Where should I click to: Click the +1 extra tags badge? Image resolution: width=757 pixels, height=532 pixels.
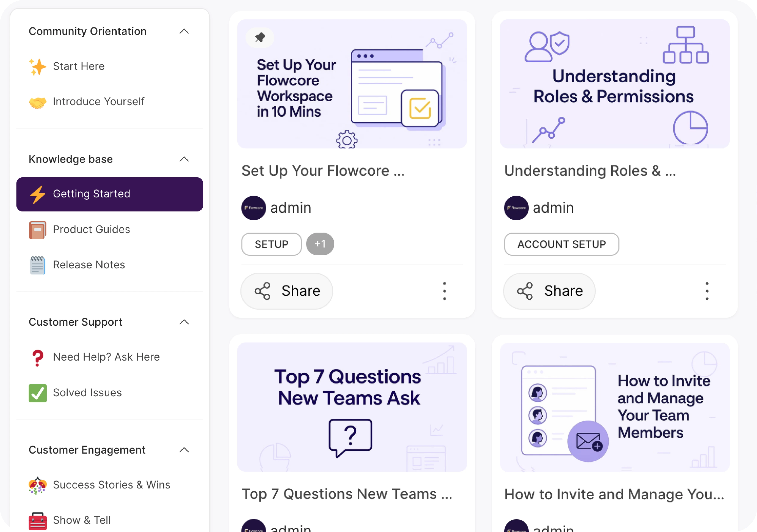coord(319,244)
